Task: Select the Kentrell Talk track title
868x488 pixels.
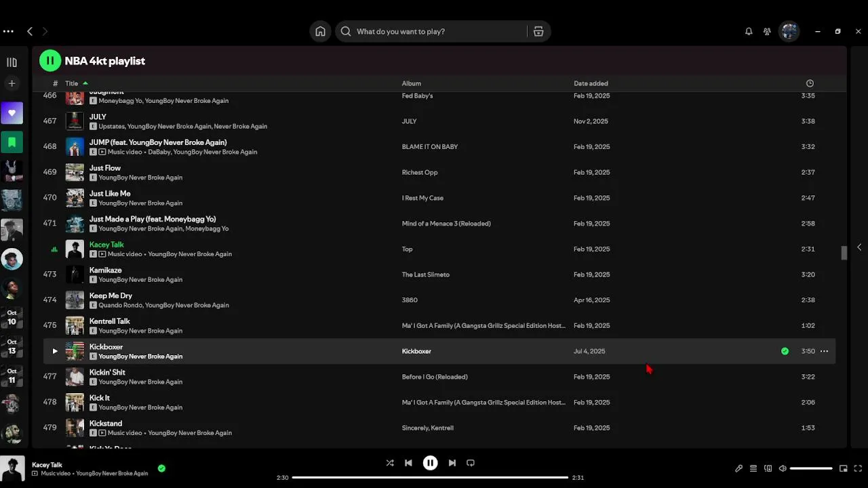Action: [110, 321]
